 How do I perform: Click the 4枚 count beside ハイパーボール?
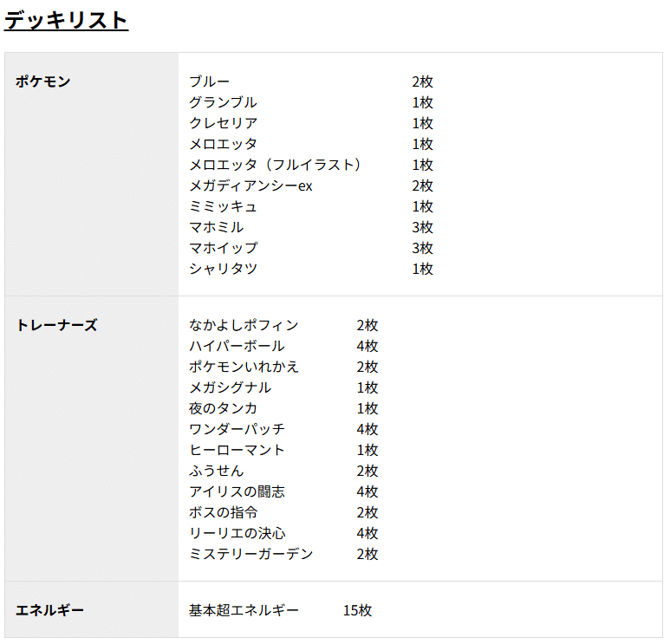point(368,346)
